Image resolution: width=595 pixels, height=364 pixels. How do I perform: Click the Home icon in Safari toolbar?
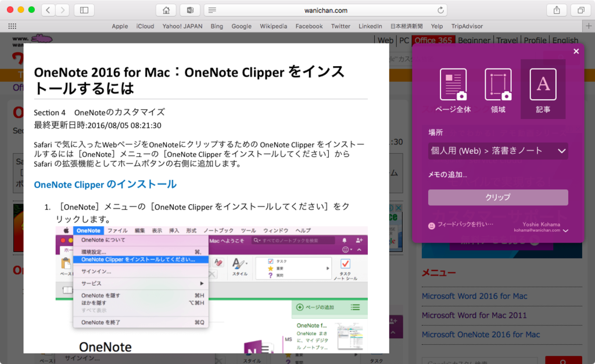[167, 10]
